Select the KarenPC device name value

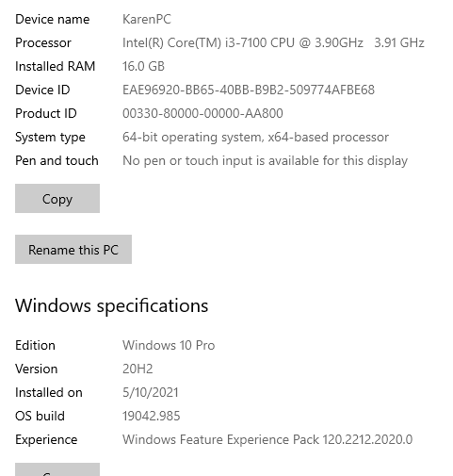pos(147,19)
